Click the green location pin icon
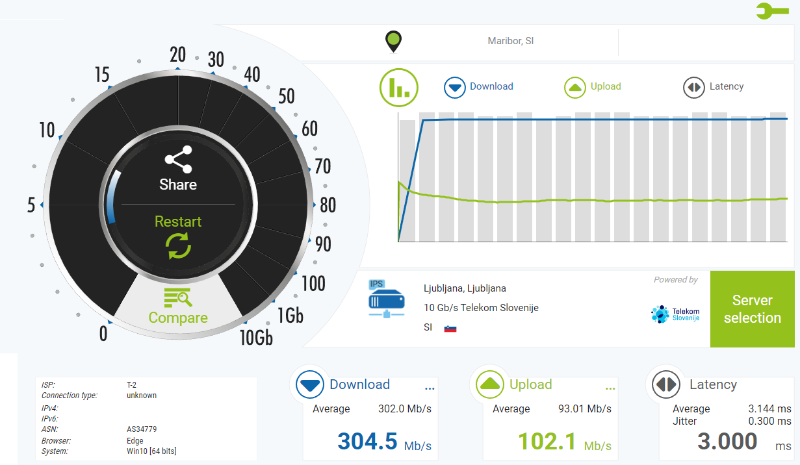800x465 pixels. click(394, 42)
